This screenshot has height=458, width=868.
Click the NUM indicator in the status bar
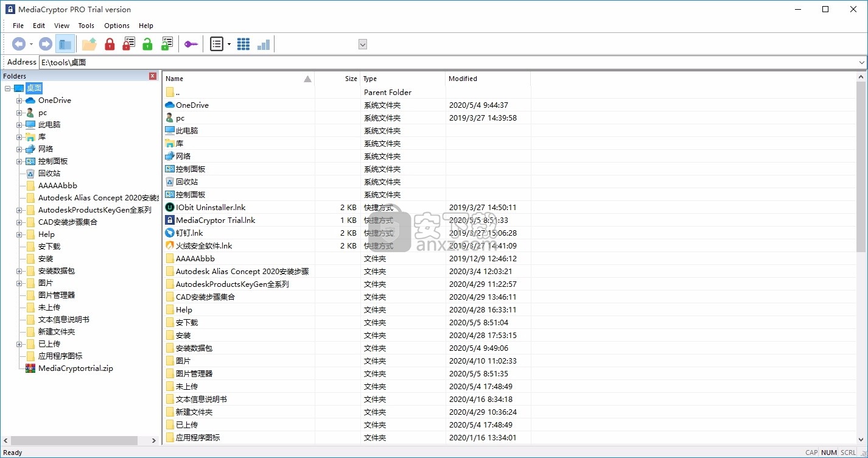tap(828, 453)
